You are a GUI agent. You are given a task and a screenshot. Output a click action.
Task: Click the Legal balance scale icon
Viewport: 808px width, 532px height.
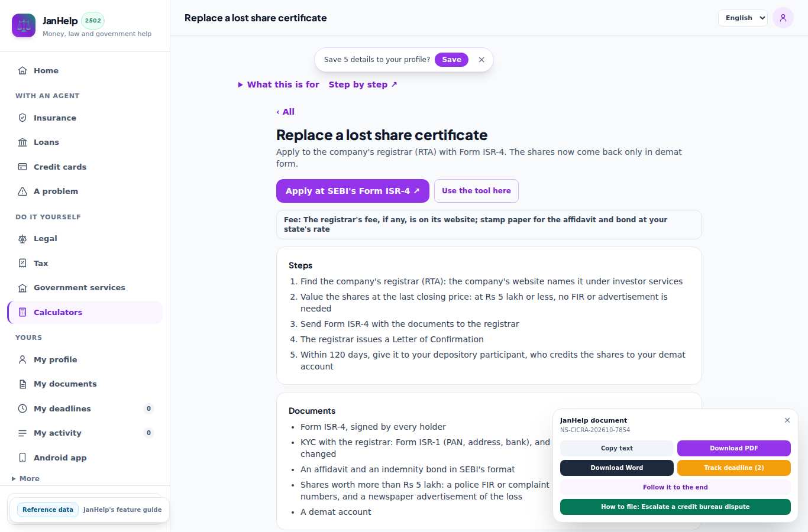coord(22,239)
